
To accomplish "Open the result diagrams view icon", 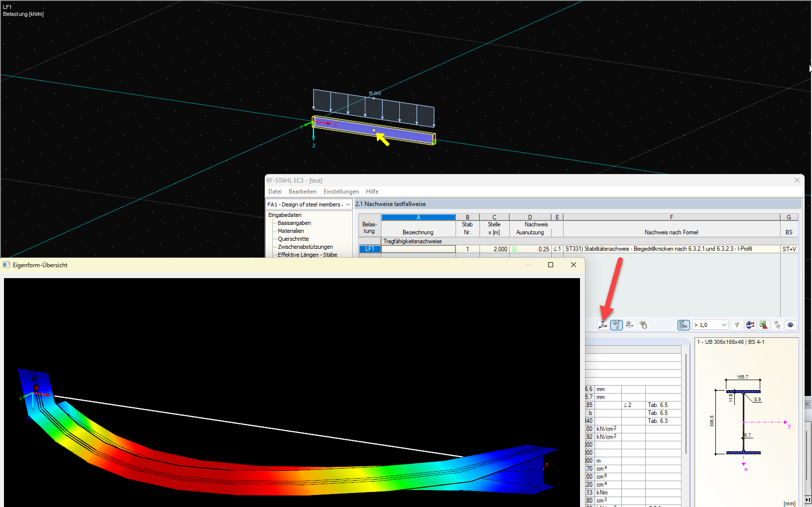I will (x=750, y=325).
